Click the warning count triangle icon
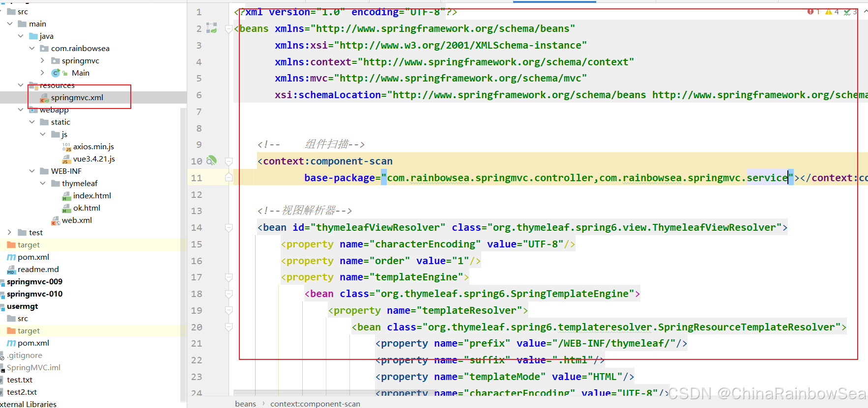This screenshot has height=408, width=868. 829,11
